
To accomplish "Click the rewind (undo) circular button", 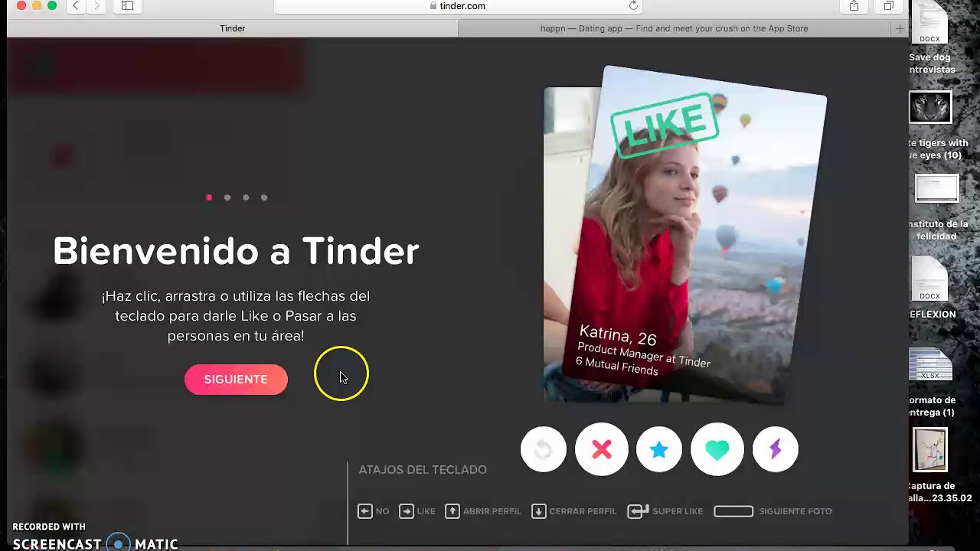I will tap(544, 449).
